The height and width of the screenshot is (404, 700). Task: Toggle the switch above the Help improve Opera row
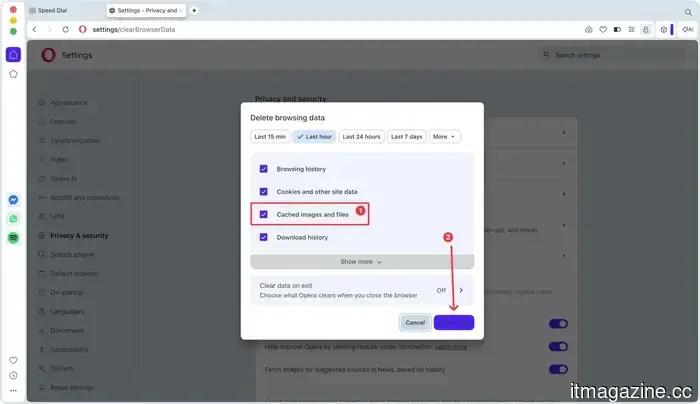[558, 324]
